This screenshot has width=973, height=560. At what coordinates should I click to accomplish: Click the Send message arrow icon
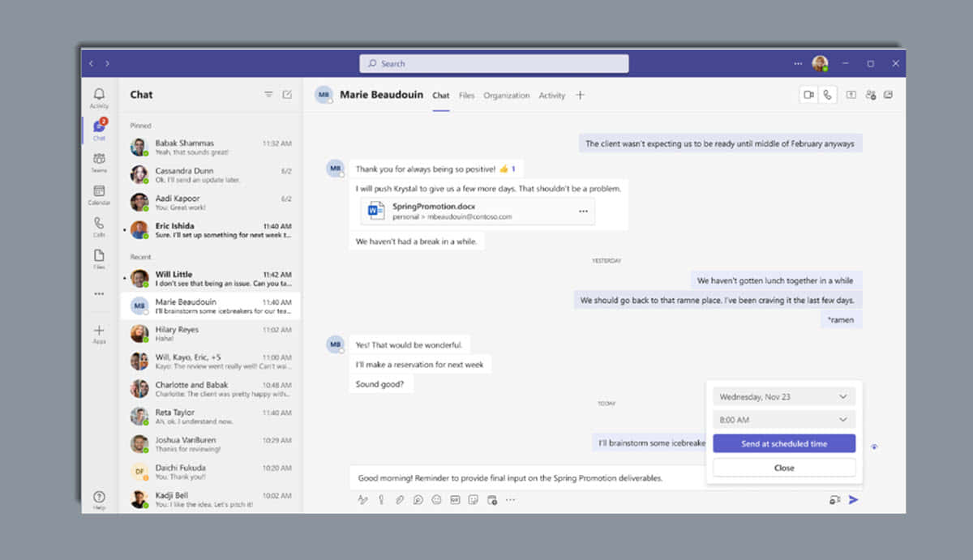coord(853,500)
